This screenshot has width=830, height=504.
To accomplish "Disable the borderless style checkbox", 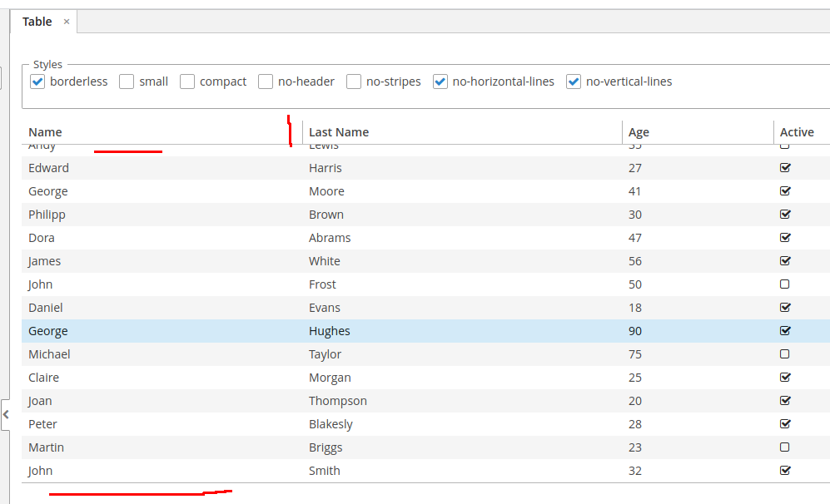I will point(37,82).
